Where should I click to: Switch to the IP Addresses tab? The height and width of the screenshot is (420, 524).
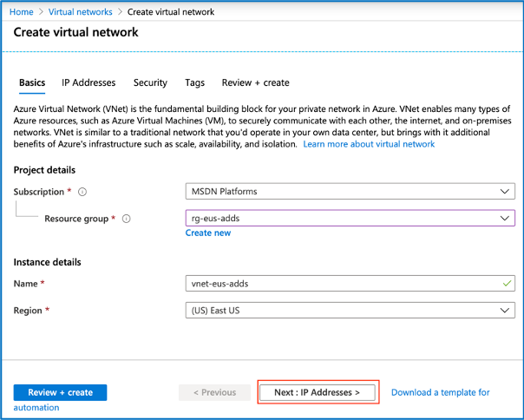coord(88,82)
